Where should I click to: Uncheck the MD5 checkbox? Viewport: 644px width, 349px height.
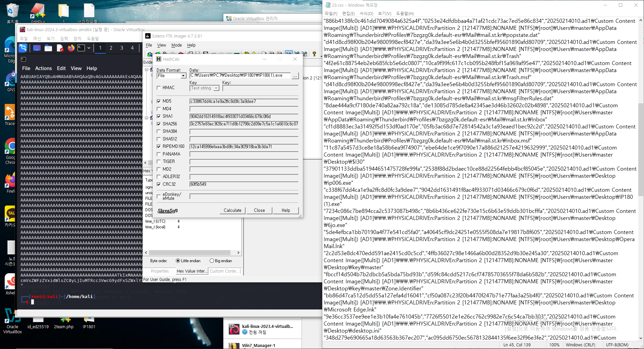click(x=159, y=101)
